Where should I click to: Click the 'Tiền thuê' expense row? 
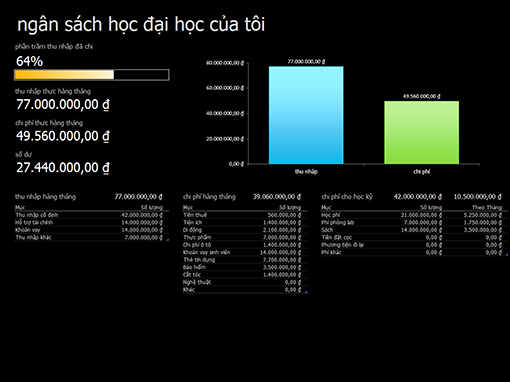[x=244, y=215]
